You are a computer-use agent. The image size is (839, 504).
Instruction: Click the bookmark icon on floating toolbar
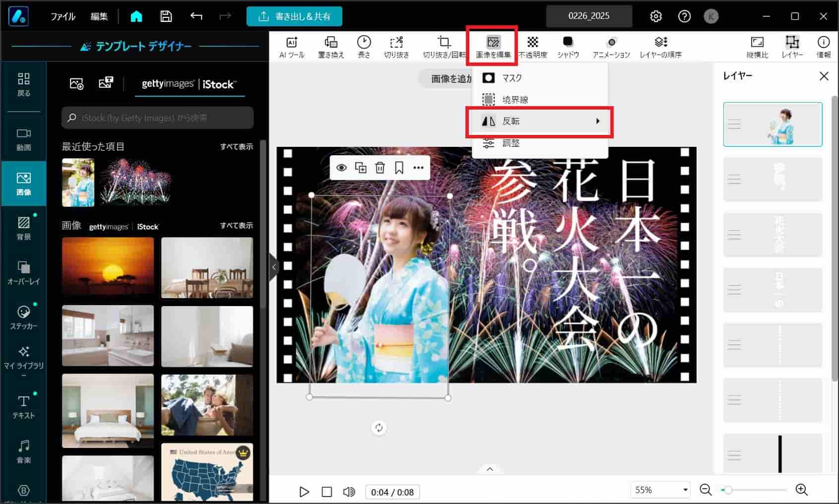[399, 168]
